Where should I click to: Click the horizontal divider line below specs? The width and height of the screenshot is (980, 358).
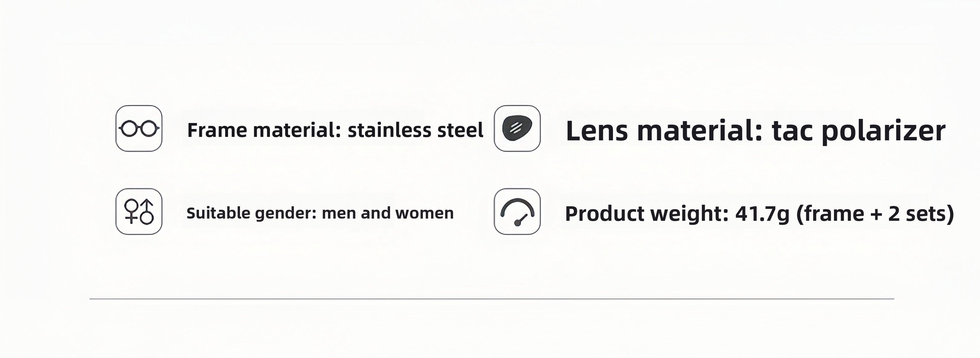pyautogui.click(x=492, y=299)
